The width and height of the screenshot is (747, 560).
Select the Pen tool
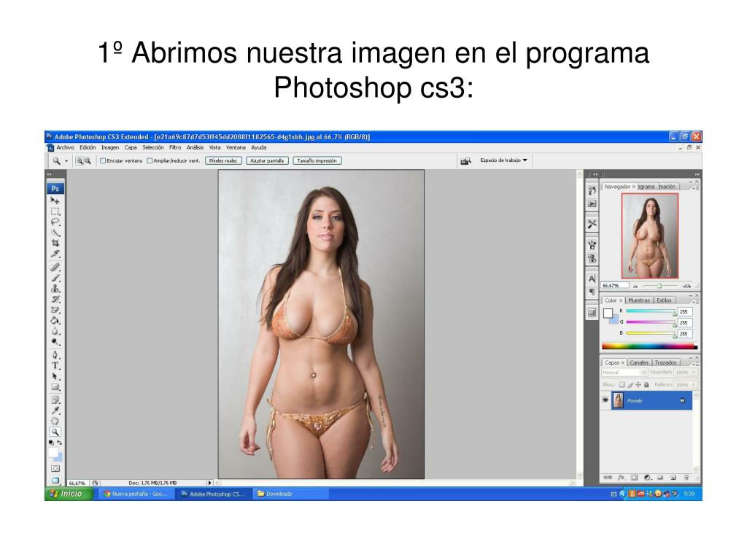coord(55,355)
